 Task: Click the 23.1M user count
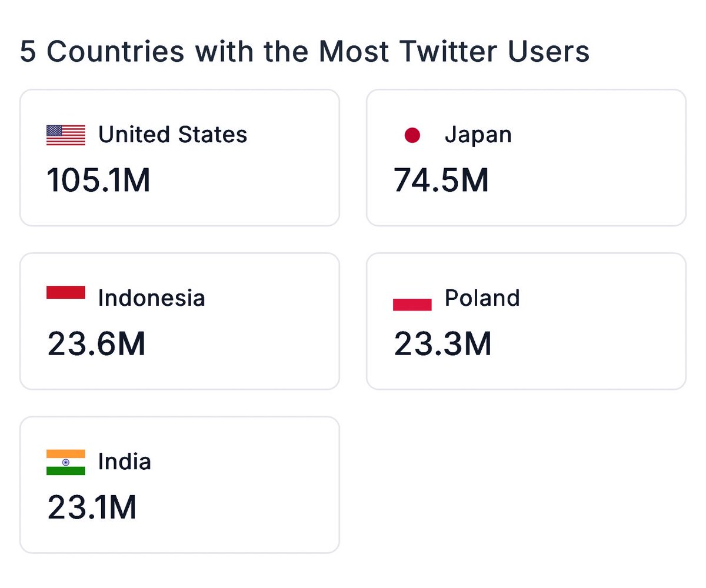click(x=92, y=507)
